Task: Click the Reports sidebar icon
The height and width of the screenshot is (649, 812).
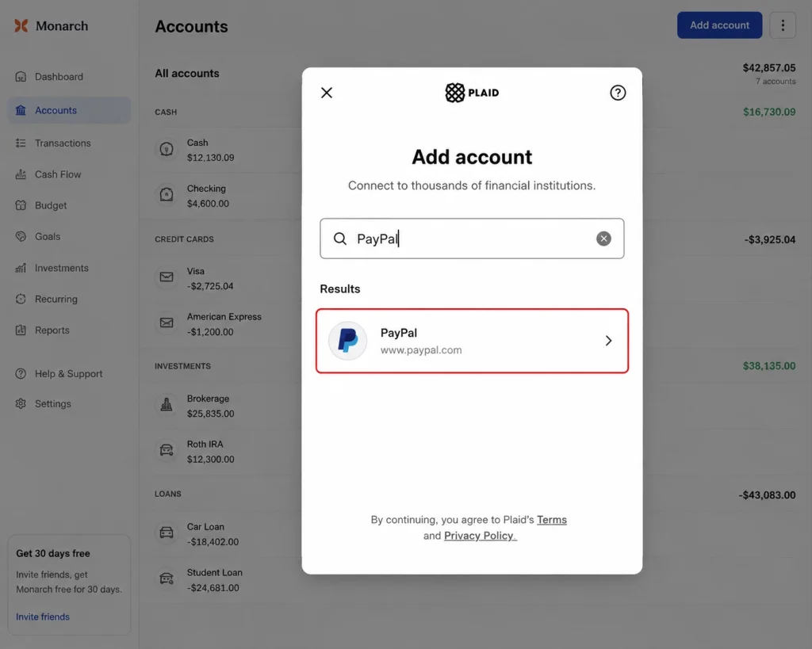Action: pos(21,330)
